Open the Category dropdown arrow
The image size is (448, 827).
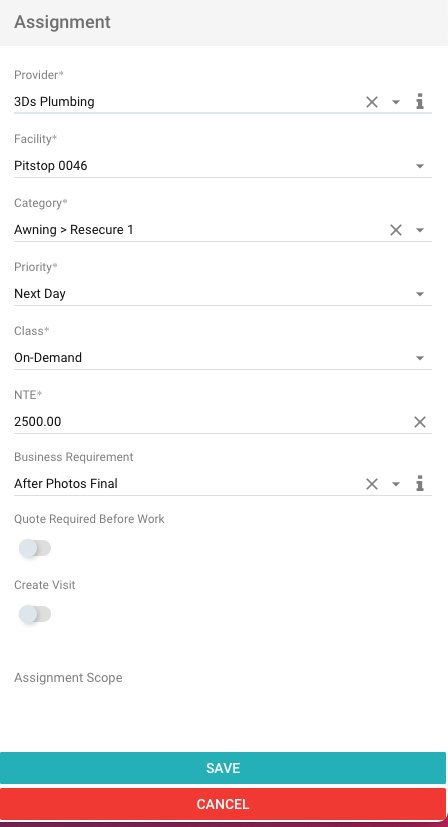pos(420,230)
